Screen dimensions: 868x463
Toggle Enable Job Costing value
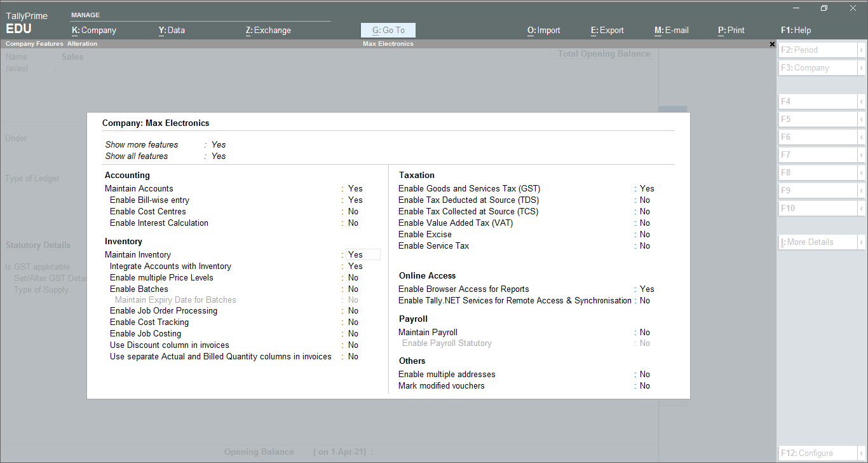353,334
